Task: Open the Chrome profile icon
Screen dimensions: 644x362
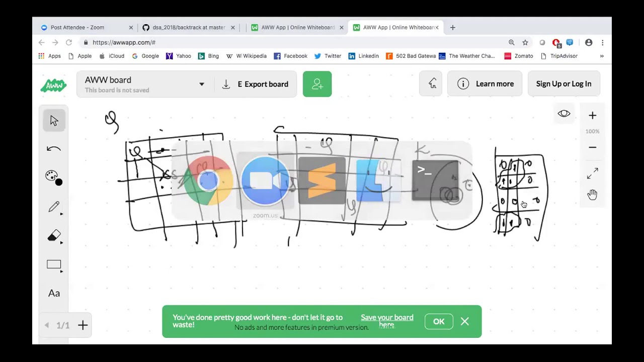Action: pos(589,43)
